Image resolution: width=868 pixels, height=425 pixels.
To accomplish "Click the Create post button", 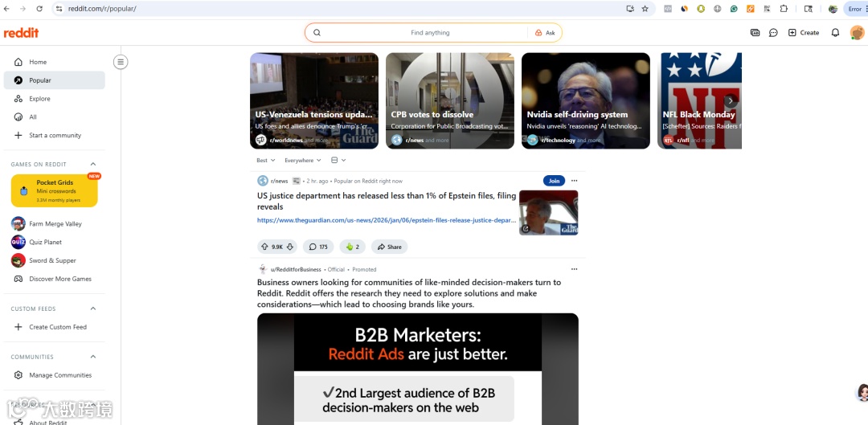I will [x=804, y=33].
